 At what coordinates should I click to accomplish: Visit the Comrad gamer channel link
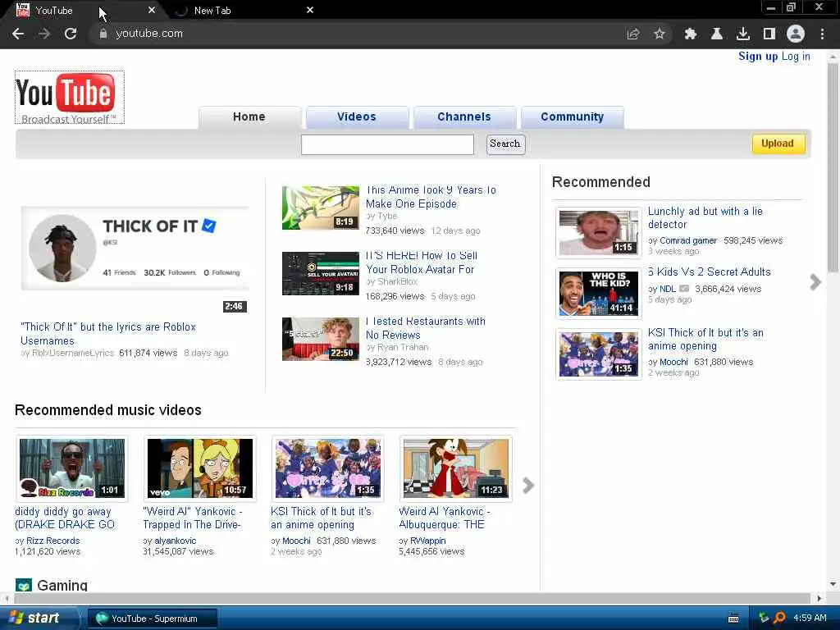[688, 240]
